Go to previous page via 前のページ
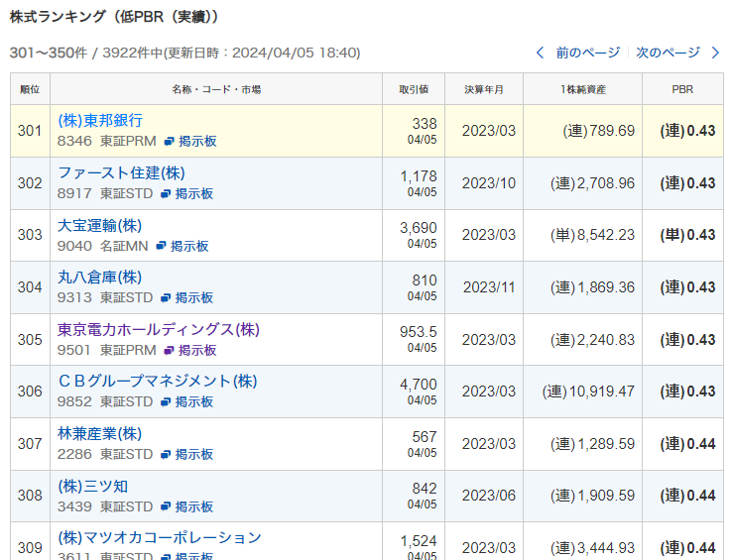The image size is (732, 560). tap(587, 53)
